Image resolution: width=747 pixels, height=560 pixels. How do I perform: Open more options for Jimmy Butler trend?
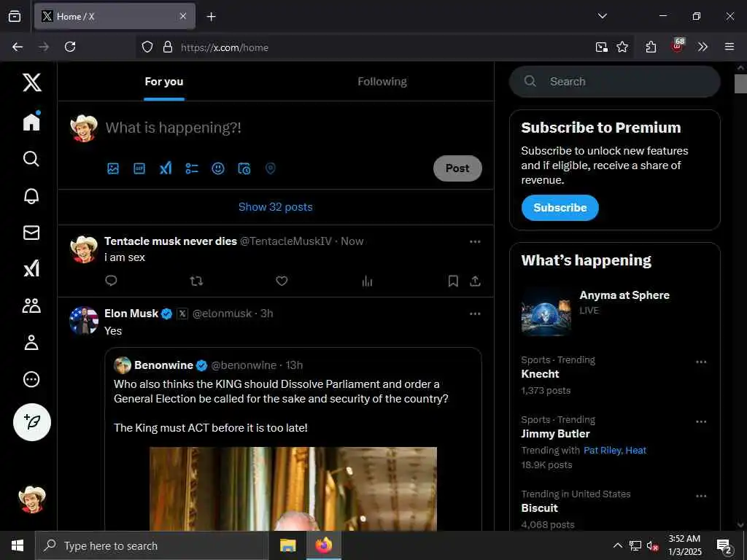[701, 422]
